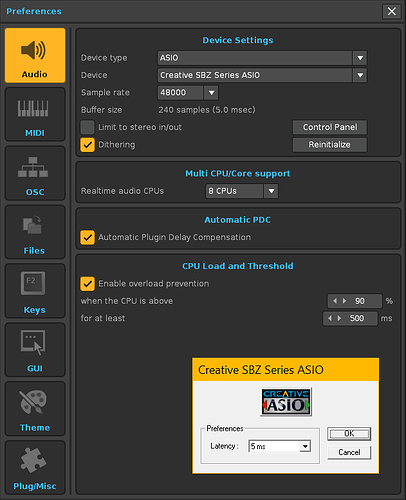Open the Files preferences section
This screenshot has height=500, width=406.
[x=35, y=232]
